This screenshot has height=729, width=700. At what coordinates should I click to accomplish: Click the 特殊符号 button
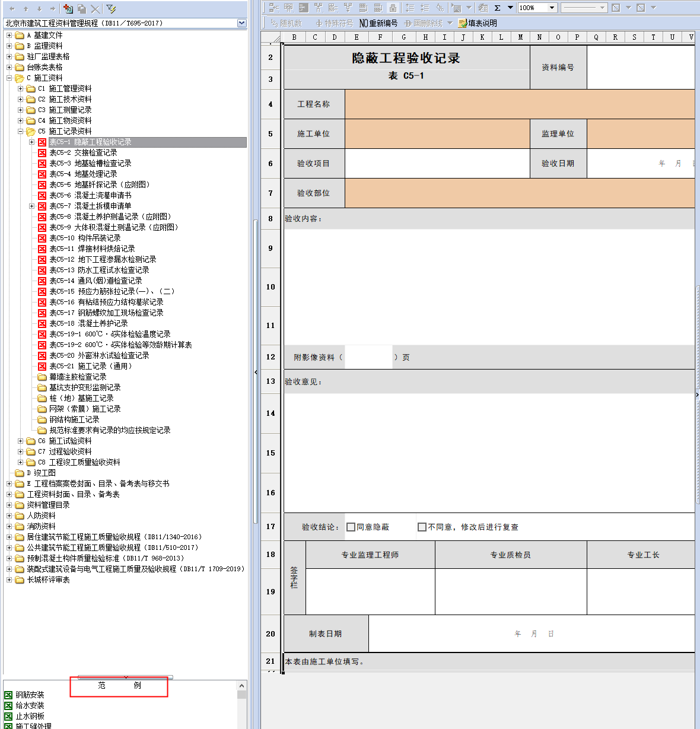[335, 23]
